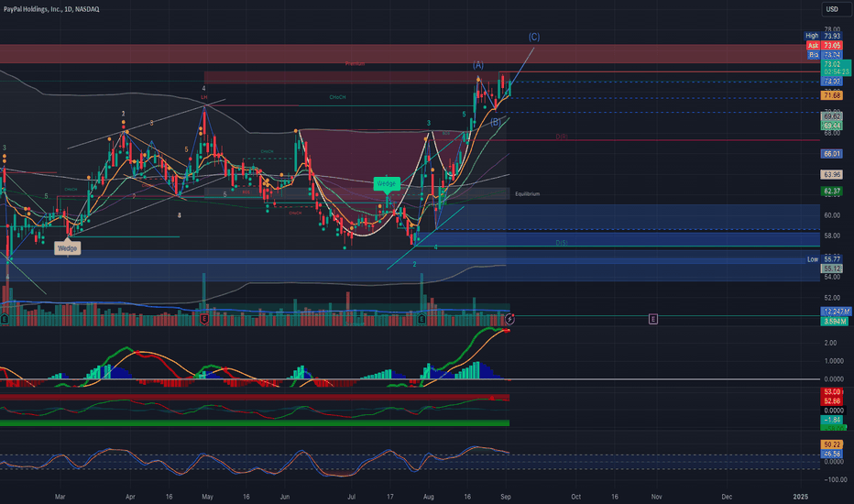The width and height of the screenshot is (854, 504).
Task: Click the dark green 62.37 price label
Action: pyautogui.click(x=832, y=192)
